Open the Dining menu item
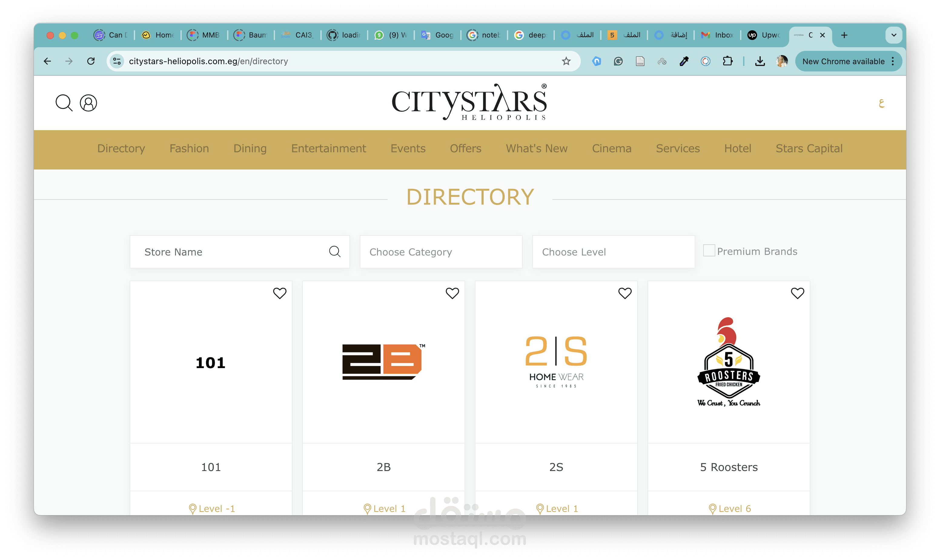 [x=250, y=148]
